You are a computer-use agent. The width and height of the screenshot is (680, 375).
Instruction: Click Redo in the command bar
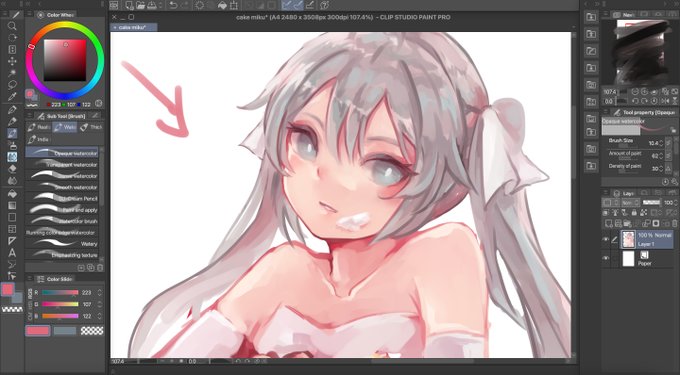click(x=185, y=5)
